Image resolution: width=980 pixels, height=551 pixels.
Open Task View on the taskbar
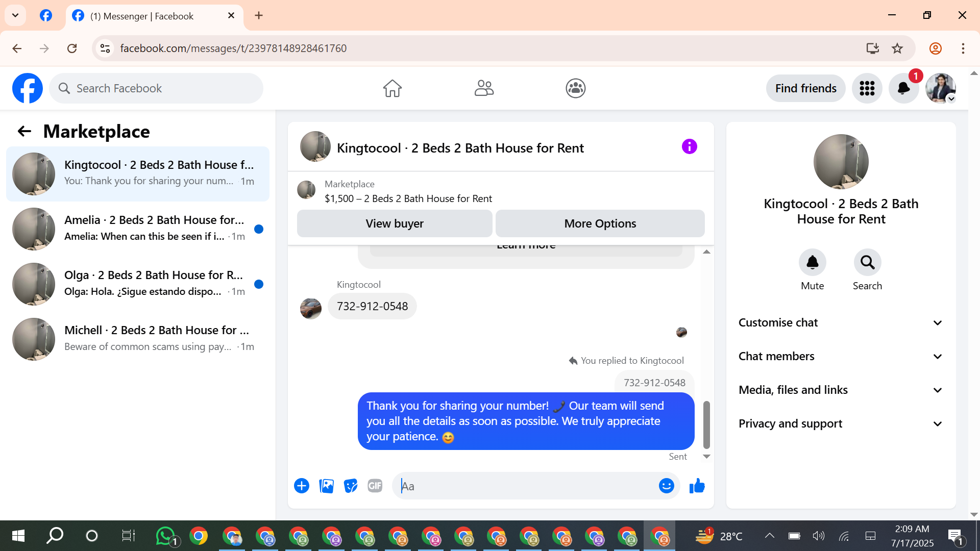(129, 536)
